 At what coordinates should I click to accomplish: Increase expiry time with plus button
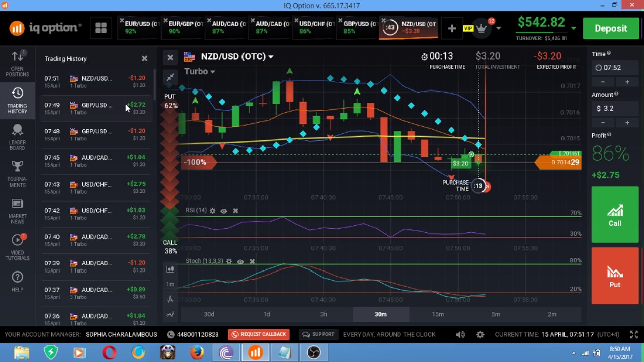point(627,82)
